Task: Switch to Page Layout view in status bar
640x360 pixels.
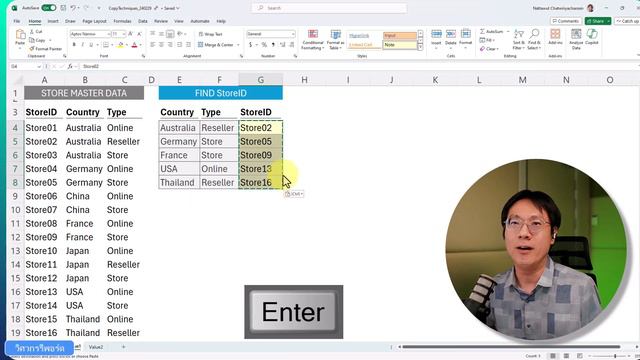Action: [566, 356]
